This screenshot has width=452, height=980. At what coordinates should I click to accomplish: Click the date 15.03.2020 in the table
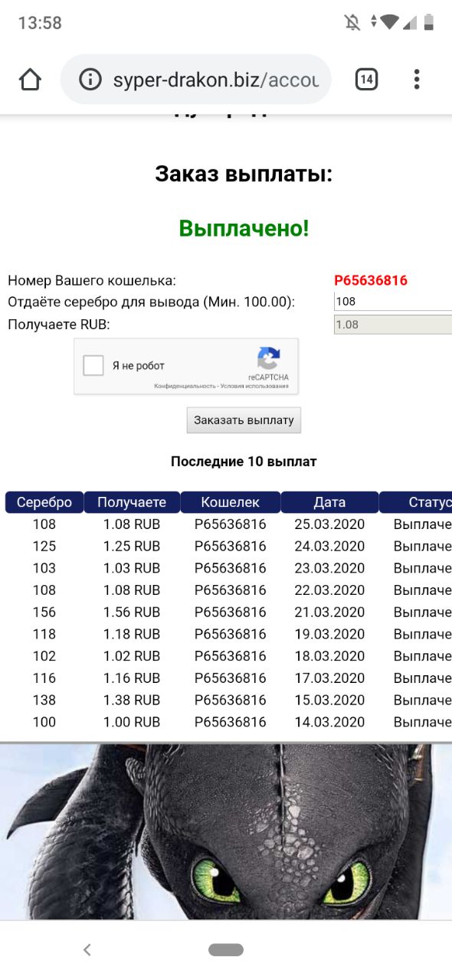click(329, 700)
